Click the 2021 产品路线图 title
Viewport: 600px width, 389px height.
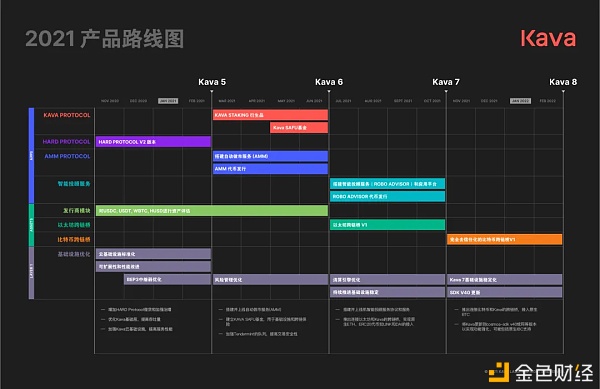click(104, 39)
